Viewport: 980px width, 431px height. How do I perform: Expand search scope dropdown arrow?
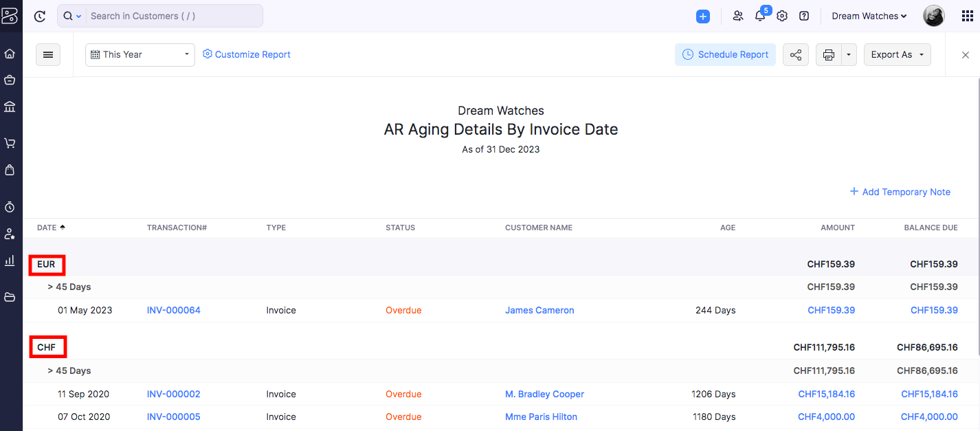pos(78,16)
